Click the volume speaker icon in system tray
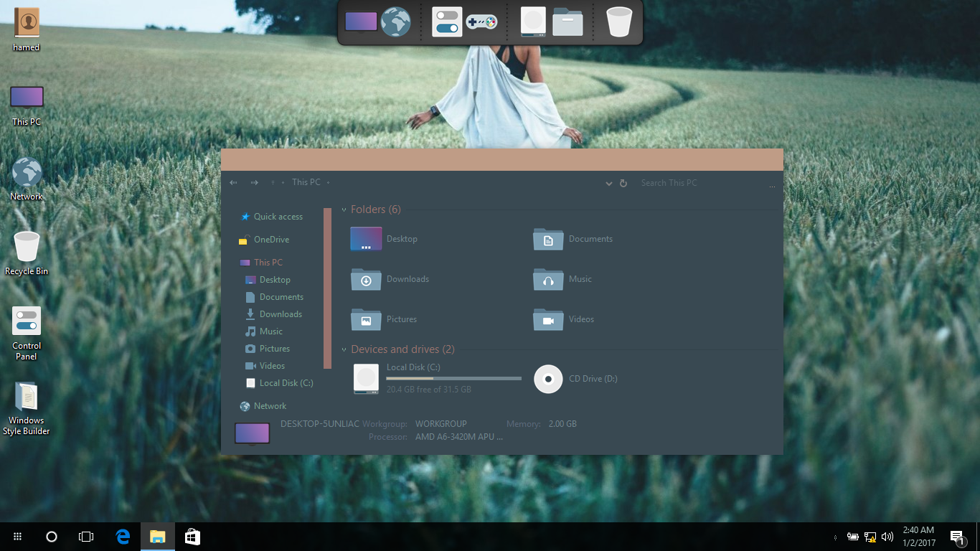Screen dimensions: 980x551 [887, 537]
